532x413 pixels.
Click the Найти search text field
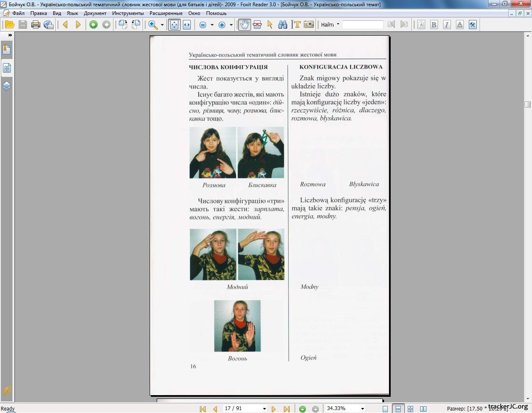362,25
